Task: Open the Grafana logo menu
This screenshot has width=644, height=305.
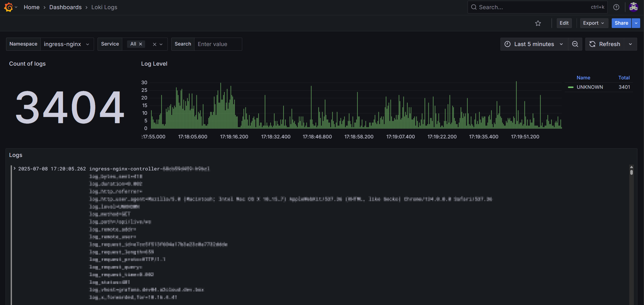Action: (8, 7)
